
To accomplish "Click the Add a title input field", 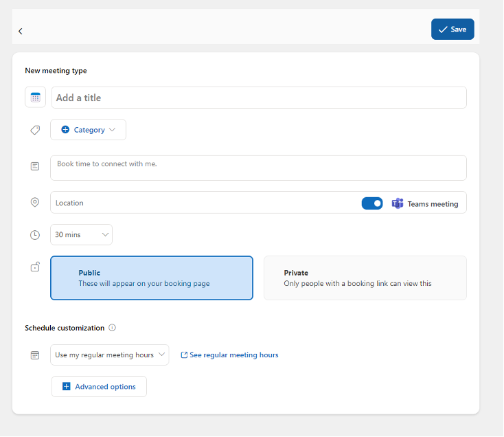I will pos(258,98).
